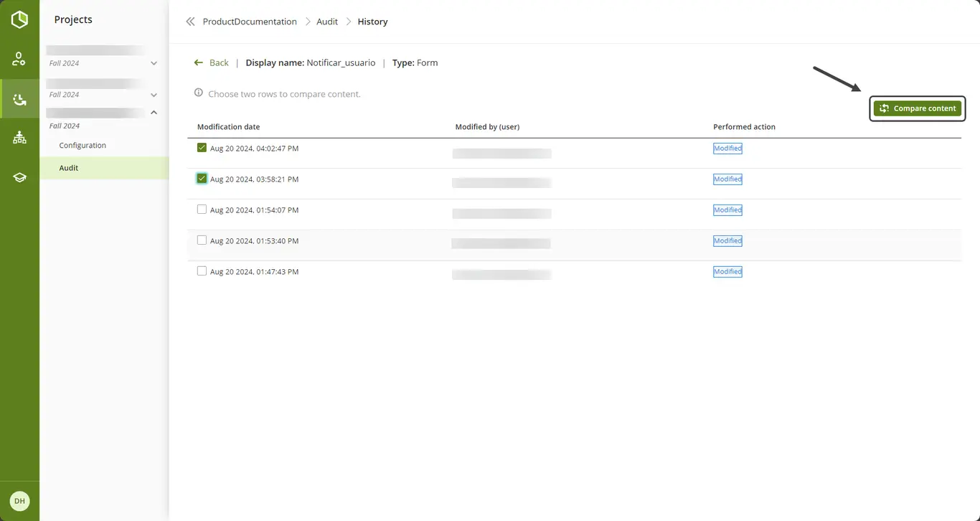
Task: Click the Aug 20 2024, 01:47:43 PM date
Action: [254, 272]
